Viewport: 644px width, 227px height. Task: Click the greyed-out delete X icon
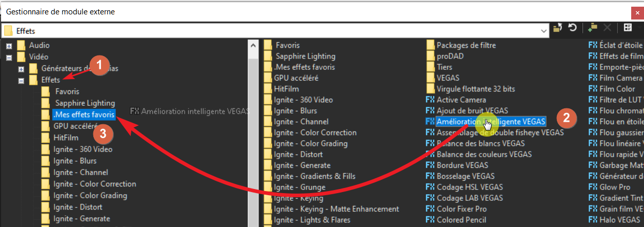tap(607, 28)
